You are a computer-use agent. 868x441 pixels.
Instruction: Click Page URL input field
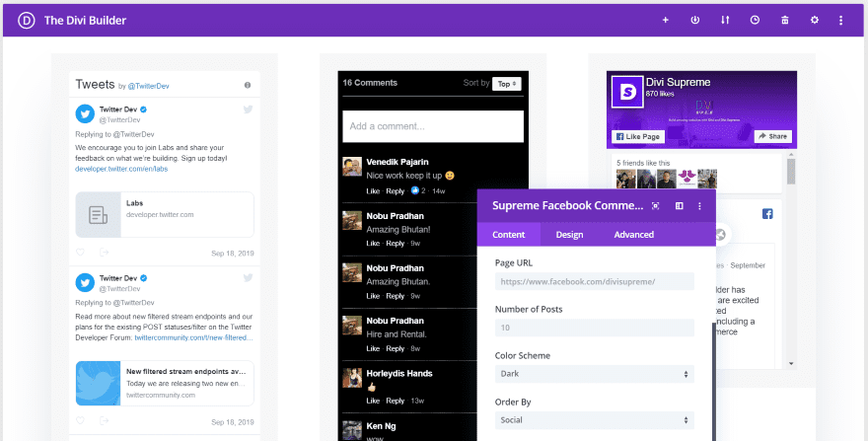[x=595, y=281]
